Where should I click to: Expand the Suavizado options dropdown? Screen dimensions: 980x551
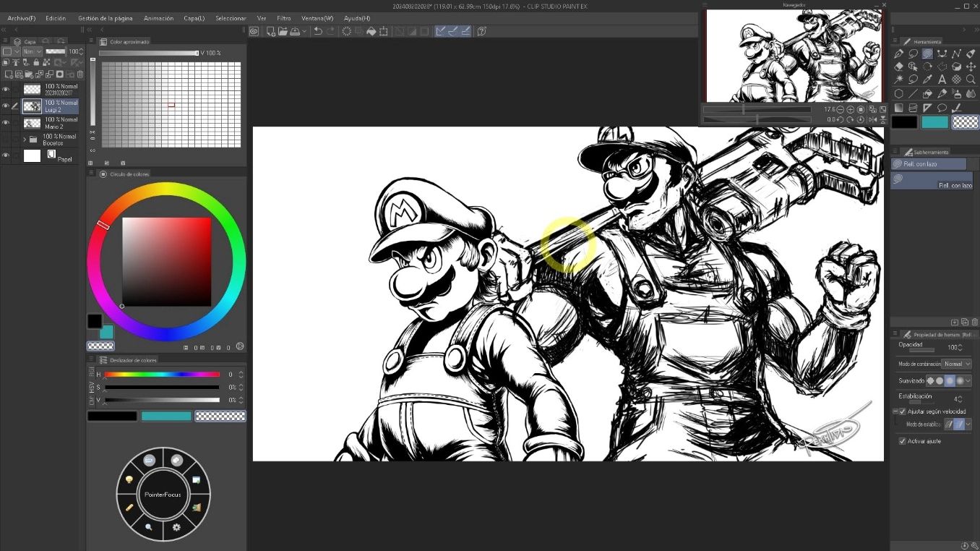pyautogui.click(x=968, y=380)
